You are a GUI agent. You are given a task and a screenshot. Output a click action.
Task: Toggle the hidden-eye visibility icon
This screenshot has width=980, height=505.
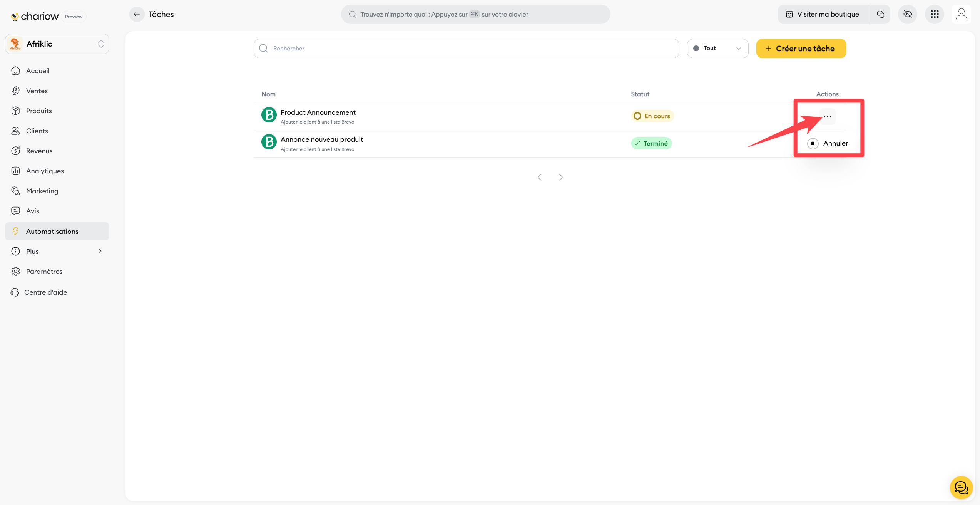coord(908,14)
